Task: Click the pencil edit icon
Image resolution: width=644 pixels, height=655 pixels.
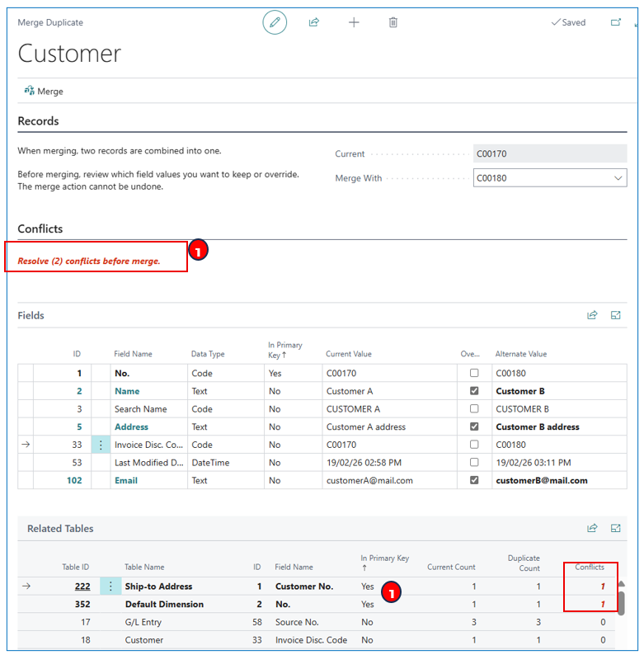Action: point(275,22)
